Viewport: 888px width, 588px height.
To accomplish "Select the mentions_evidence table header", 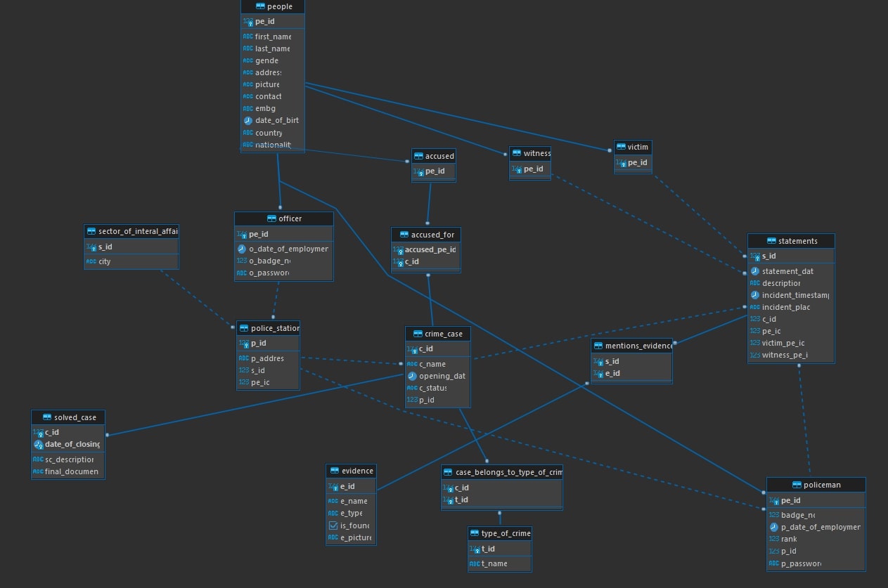I will coord(631,346).
